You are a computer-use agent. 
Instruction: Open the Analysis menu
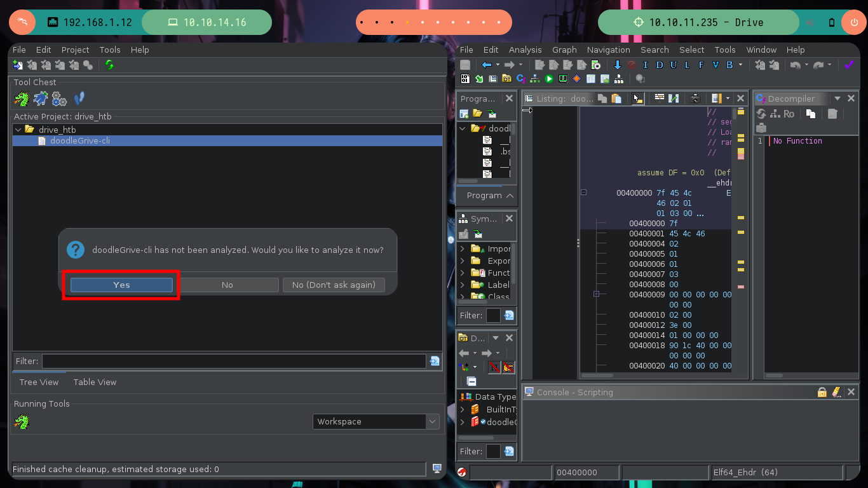pyautogui.click(x=525, y=50)
